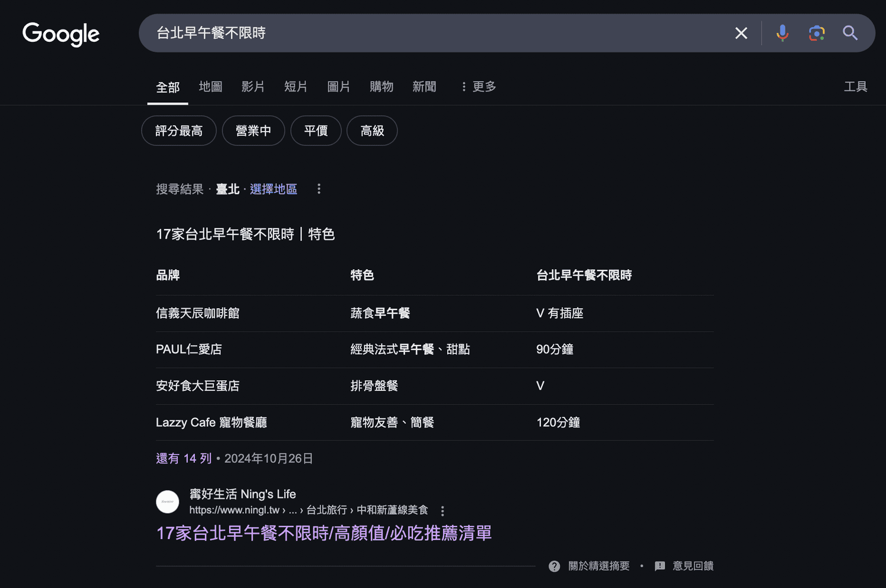Open the 圖片 tab
This screenshot has width=886, height=588.
338,87
